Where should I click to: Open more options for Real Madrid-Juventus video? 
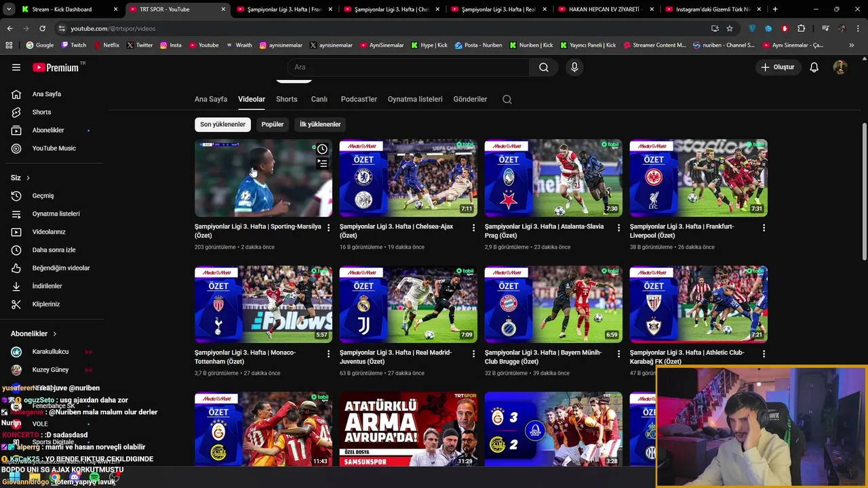473,354
